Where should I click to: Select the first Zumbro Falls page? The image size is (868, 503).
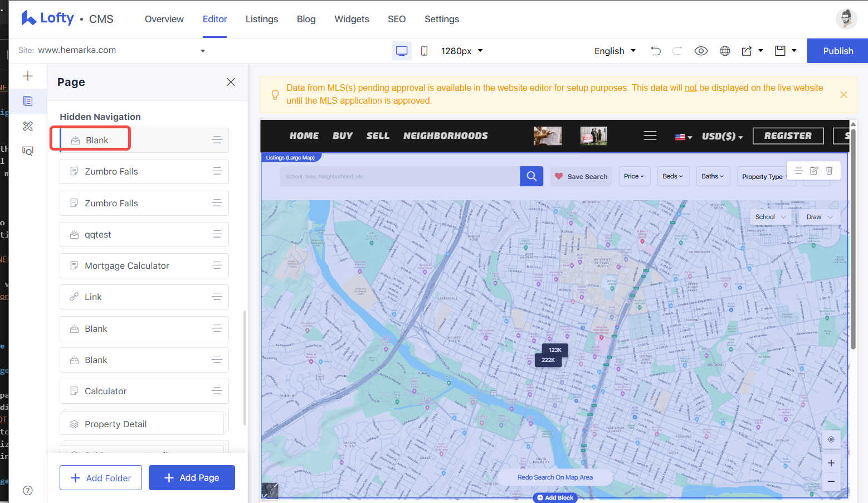coord(144,172)
